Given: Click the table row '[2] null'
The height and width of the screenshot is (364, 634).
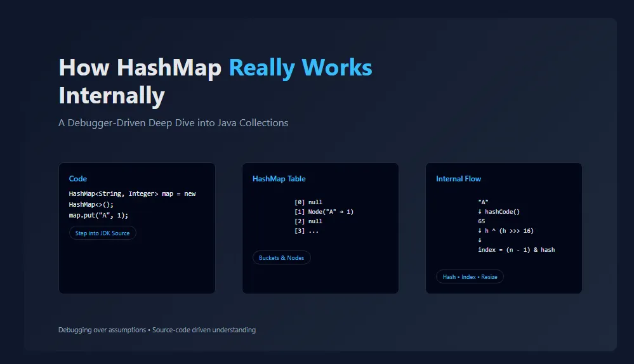Looking at the screenshot, I should 308,221.
